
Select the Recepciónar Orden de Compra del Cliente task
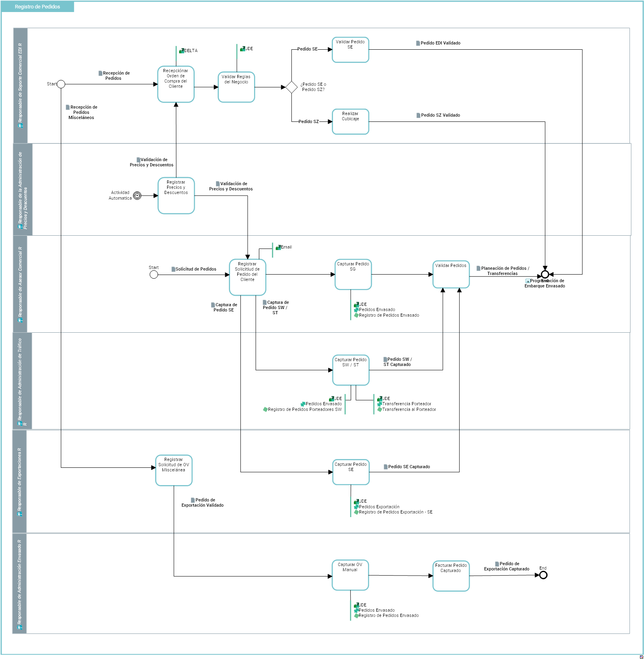tap(176, 84)
